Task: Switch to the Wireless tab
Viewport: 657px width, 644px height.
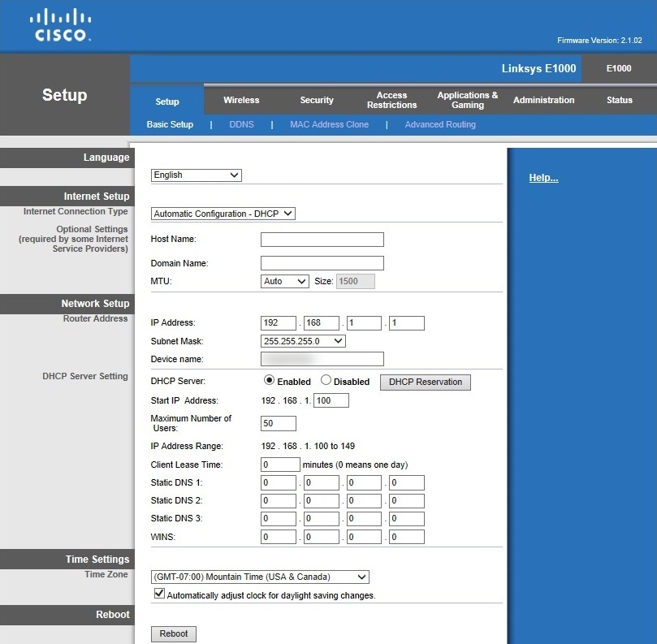Action: tap(241, 100)
